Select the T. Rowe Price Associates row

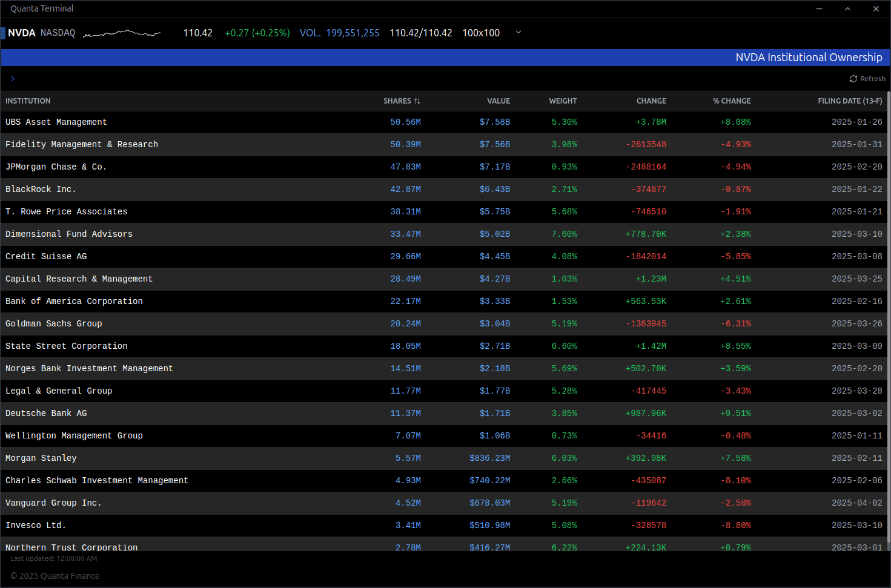tap(444, 212)
